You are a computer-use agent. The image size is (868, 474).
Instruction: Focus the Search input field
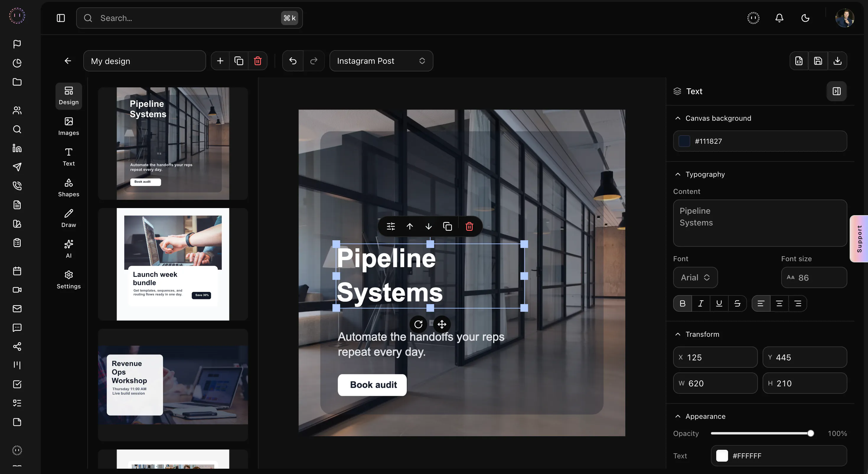pyautogui.click(x=189, y=18)
